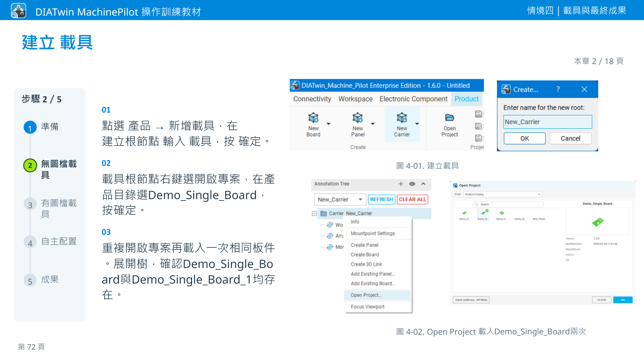
Task: Collapse the Carrier New_Carrier tree node
Action: click(x=314, y=213)
